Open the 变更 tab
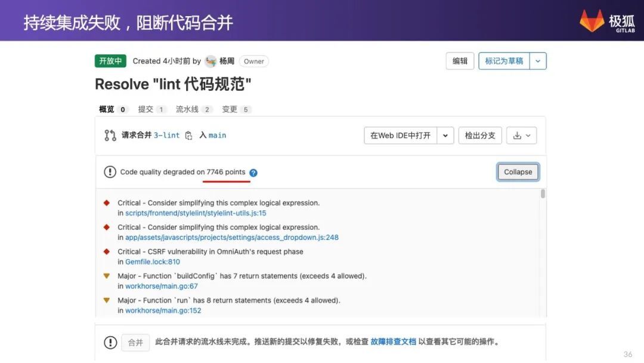The height and width of the screenshot is (363, 644). (236, 109)
